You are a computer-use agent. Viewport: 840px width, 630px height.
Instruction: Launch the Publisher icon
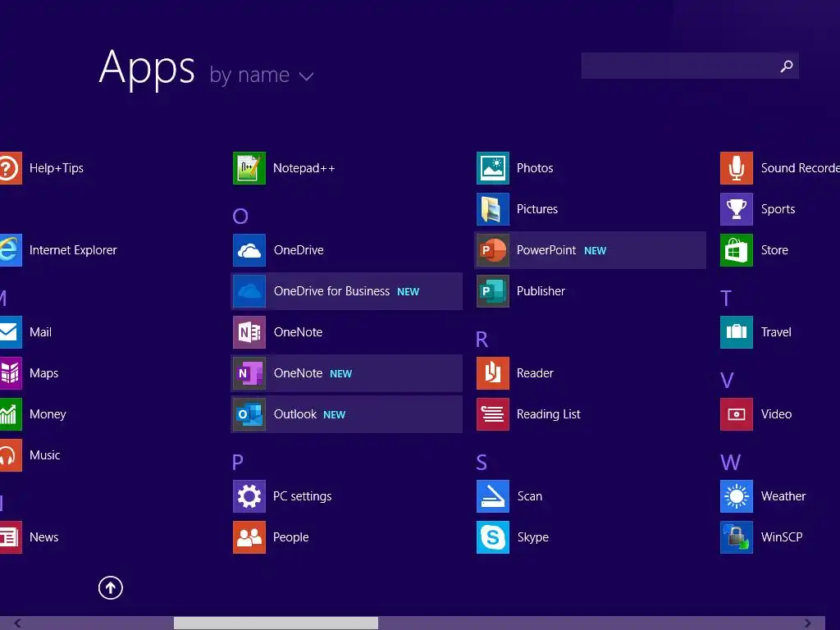pyautogui.click(x=493, y=291)
